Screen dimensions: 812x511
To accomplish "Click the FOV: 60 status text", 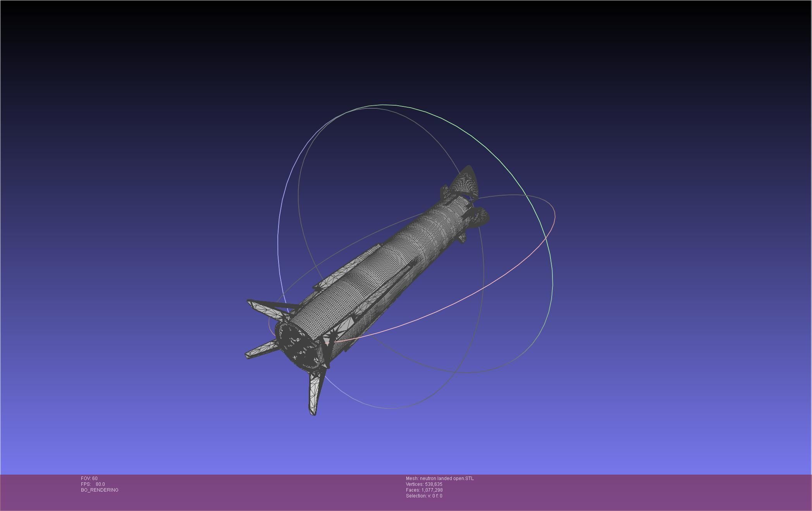I will [89, 478].
